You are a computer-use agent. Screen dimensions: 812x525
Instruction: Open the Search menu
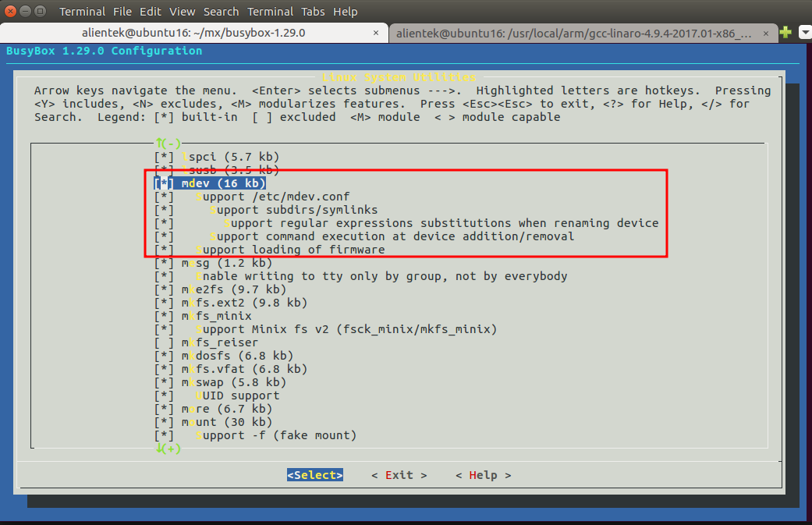pos(221,12)
